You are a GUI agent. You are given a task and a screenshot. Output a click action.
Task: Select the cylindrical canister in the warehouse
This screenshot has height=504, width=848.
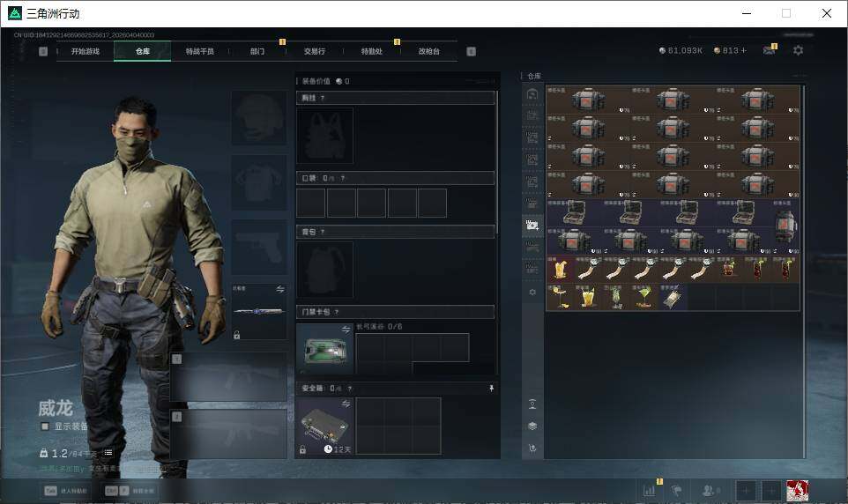tap(785, 226)
